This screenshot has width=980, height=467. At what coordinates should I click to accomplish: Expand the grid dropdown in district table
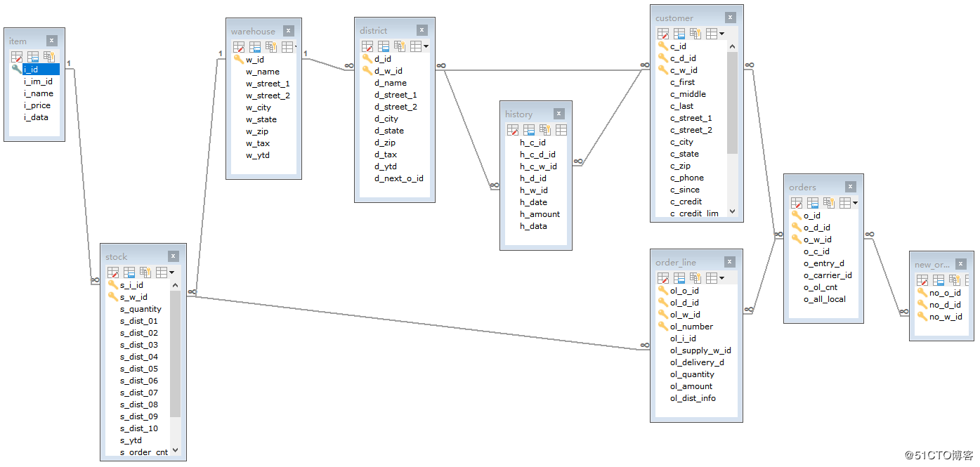pyautogui.click(x=426, y=46)
